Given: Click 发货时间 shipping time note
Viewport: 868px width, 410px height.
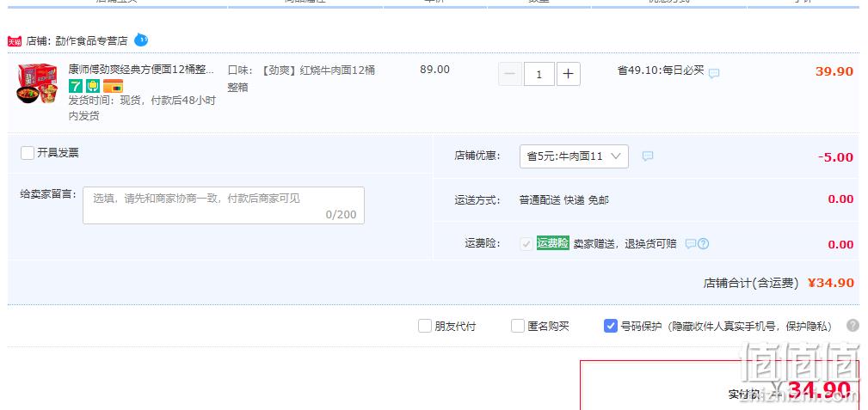Looking at the screenshot, I should (142, 108).
